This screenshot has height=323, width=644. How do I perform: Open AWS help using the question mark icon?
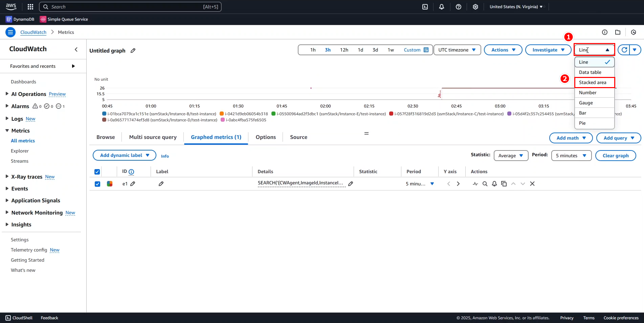[459, 6]
